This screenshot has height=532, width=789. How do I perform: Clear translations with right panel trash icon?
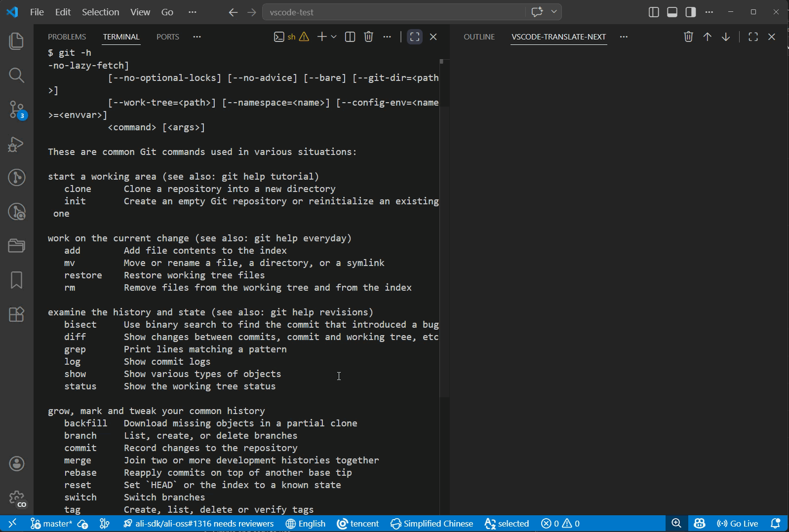point(688,37)
